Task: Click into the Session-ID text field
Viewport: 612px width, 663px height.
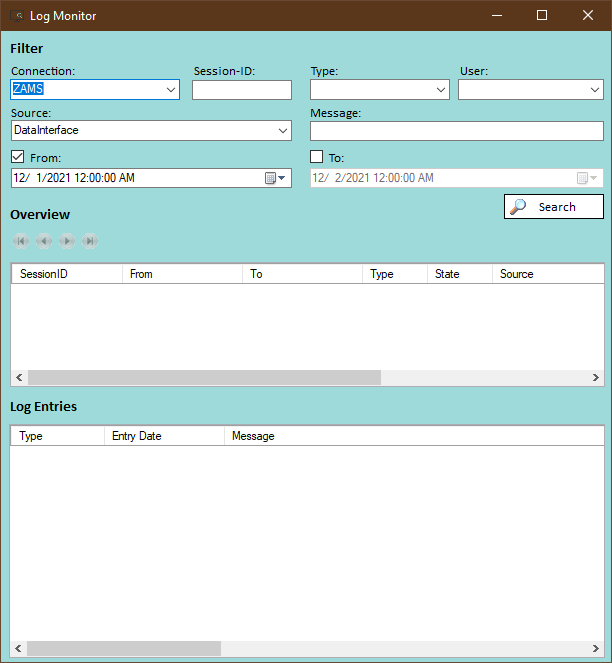Action: pos(241,90)
